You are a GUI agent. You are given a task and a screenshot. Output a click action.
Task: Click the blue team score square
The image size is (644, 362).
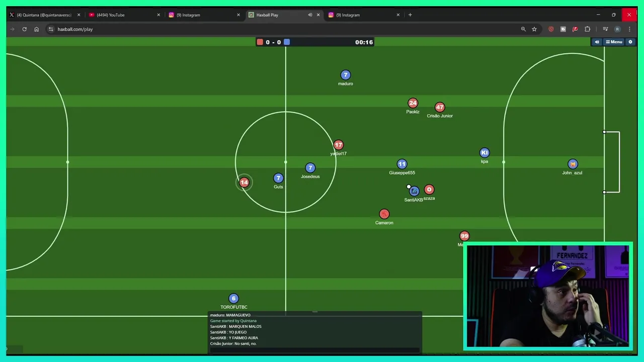[287, 42]
